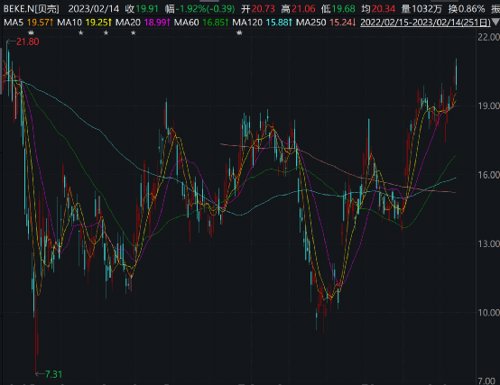This screenshot has height=385, width=500.
Task: Click the event marker icon beneath MA5 value
Action: [31, 33]
